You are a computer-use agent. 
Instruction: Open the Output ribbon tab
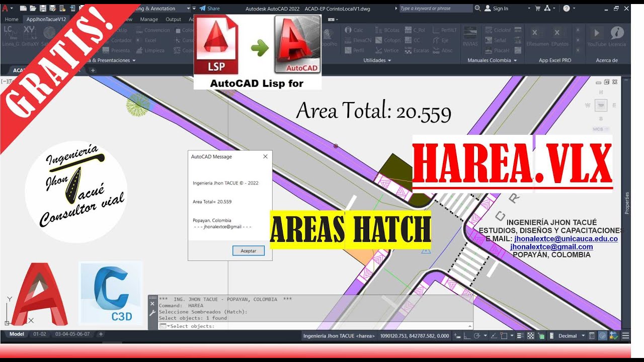[x=174, y=19]
